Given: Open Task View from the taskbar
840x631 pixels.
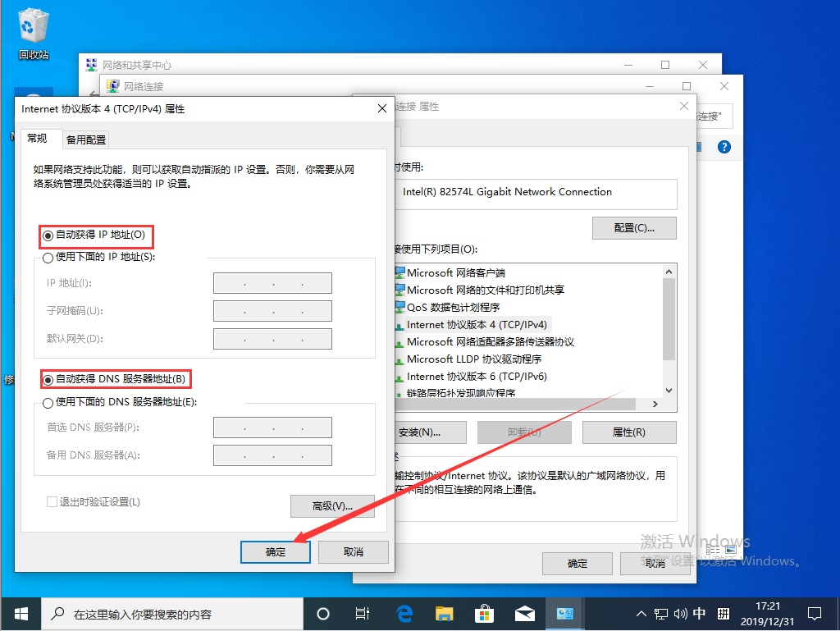Looking at the screenshot, I should (x=361, y=613).
